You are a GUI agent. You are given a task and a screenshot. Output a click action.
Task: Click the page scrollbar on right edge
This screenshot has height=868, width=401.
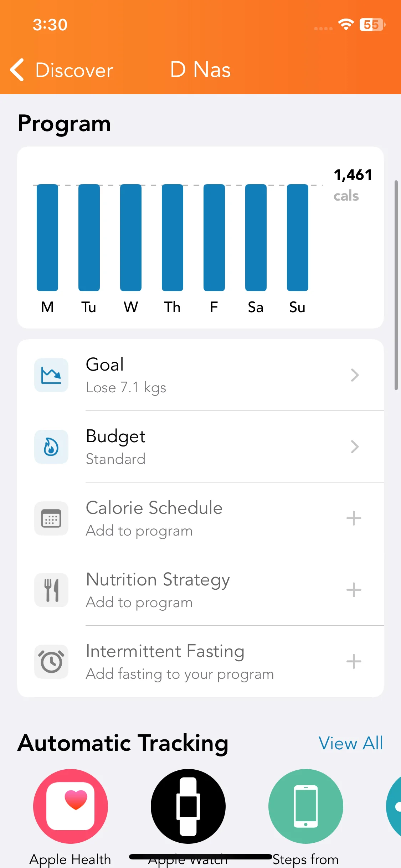[396, 285]
